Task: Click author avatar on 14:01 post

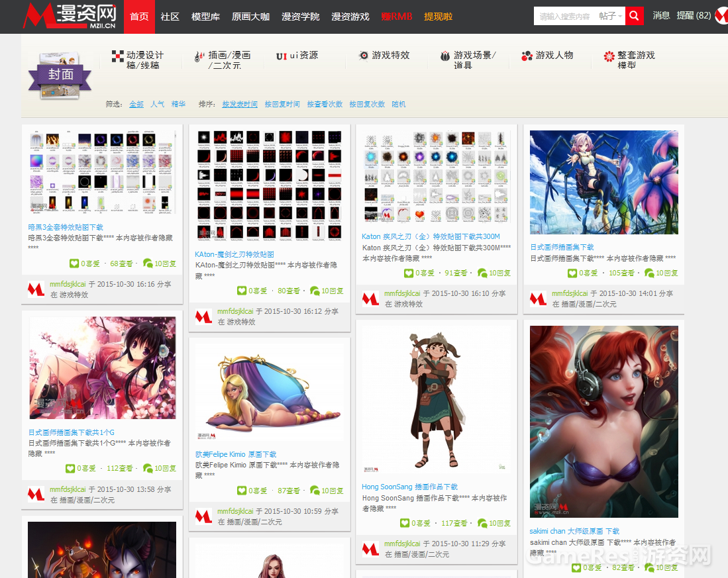Action: (538, 299)
